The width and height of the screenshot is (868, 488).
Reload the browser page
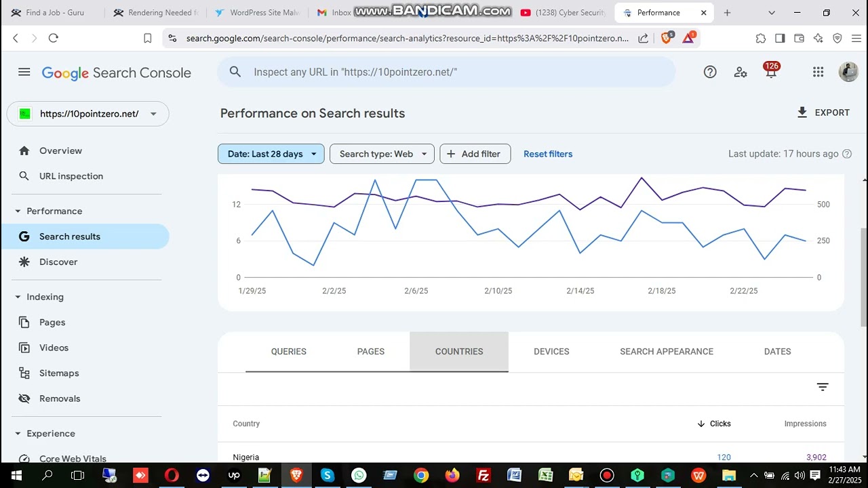pos(54,38)
